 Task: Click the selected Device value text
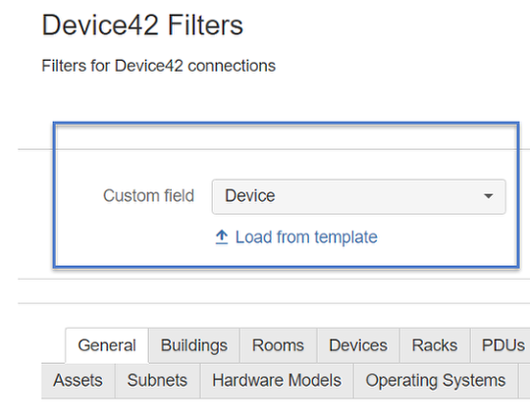pos(250,196)
